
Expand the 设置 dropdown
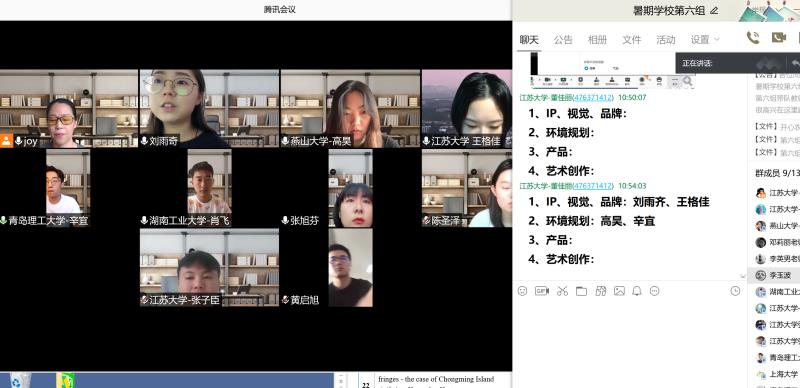[705, 40]
